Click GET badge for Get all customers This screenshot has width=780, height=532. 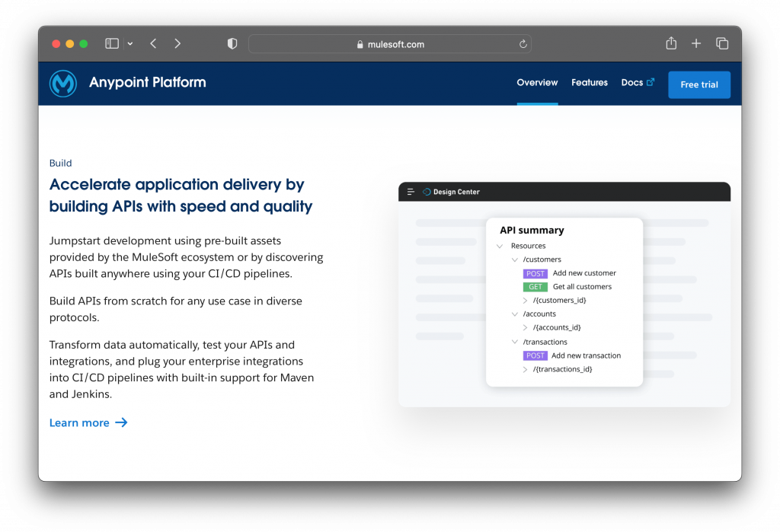tap(535, 287)
